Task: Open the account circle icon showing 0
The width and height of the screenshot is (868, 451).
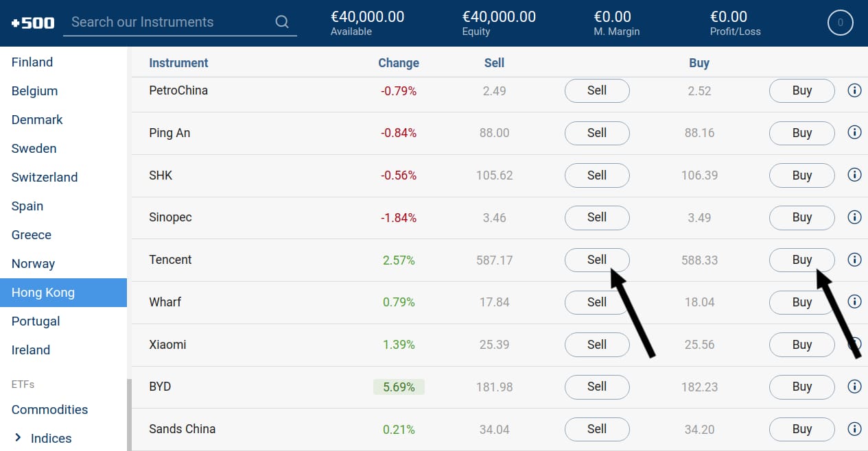Action: [x=840, y=23]
